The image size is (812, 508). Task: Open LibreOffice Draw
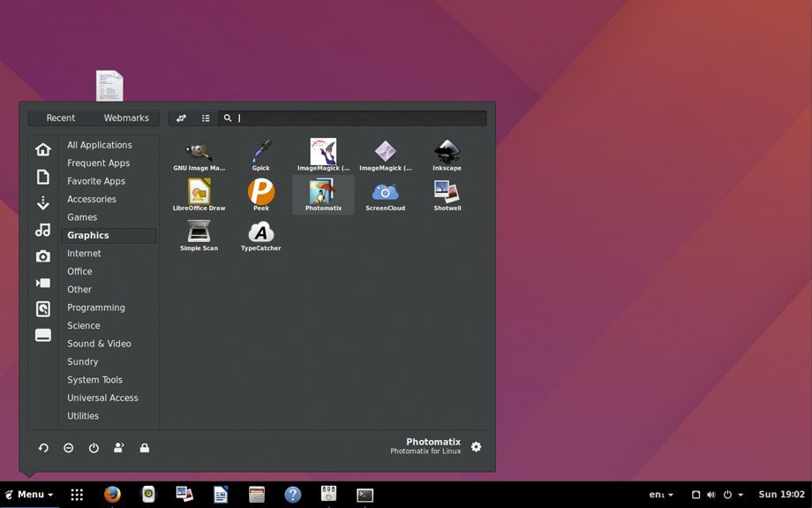199,194
